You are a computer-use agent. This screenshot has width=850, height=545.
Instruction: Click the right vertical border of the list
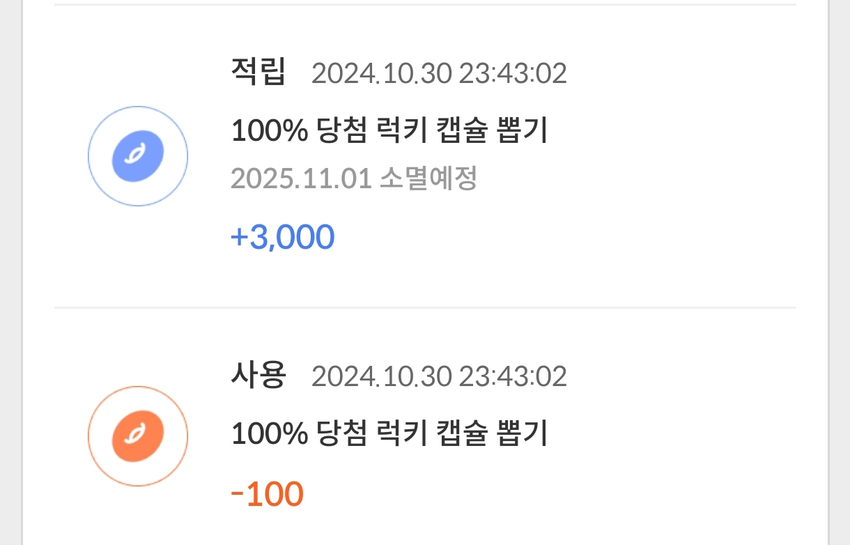(827, 272)
